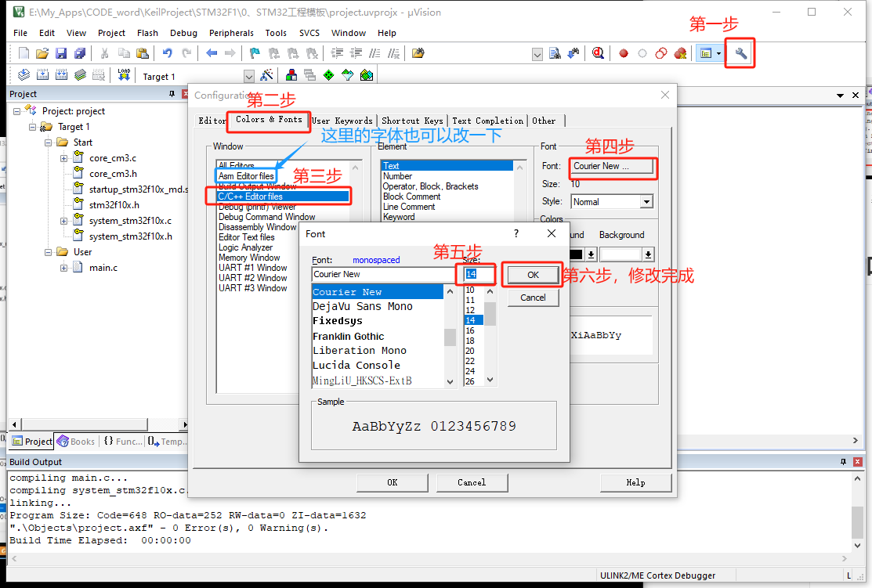This screenshot has height=588, width=872.
Task: Navigate backwards with the blue left arrow
Action: click(x=212, y=53)
